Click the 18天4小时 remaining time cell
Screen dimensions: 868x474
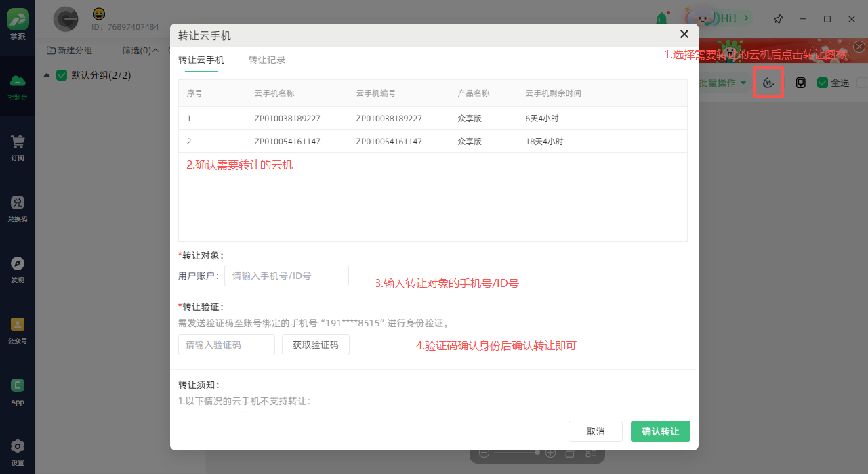click(544, 142)
